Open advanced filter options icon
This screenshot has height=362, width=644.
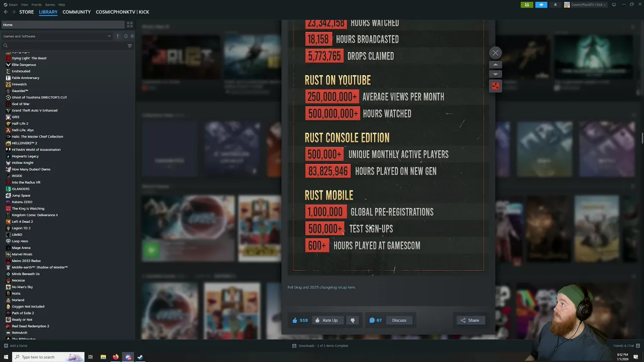130,46
